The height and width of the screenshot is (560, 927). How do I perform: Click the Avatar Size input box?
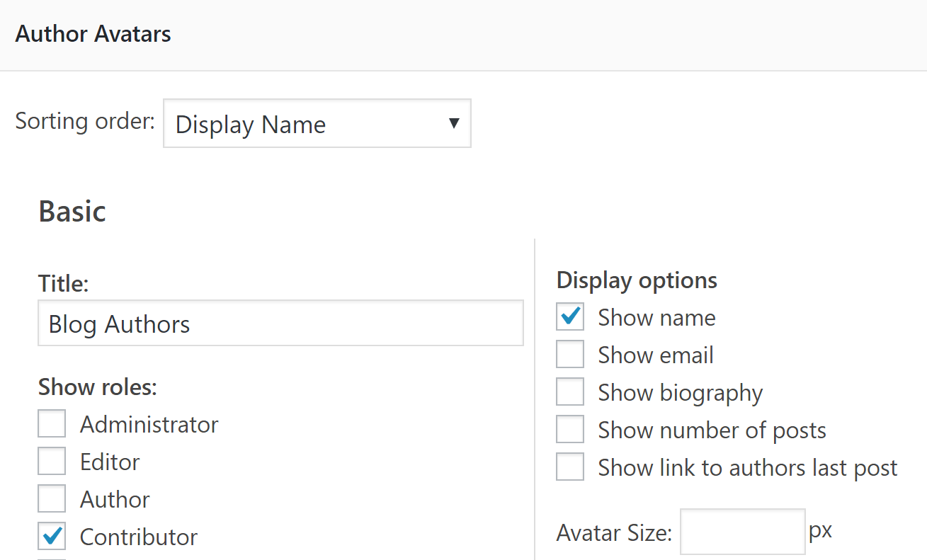742,530
